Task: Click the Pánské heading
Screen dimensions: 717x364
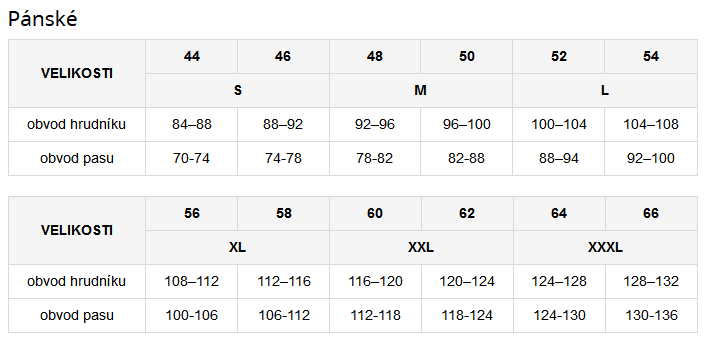Action: 43,20
